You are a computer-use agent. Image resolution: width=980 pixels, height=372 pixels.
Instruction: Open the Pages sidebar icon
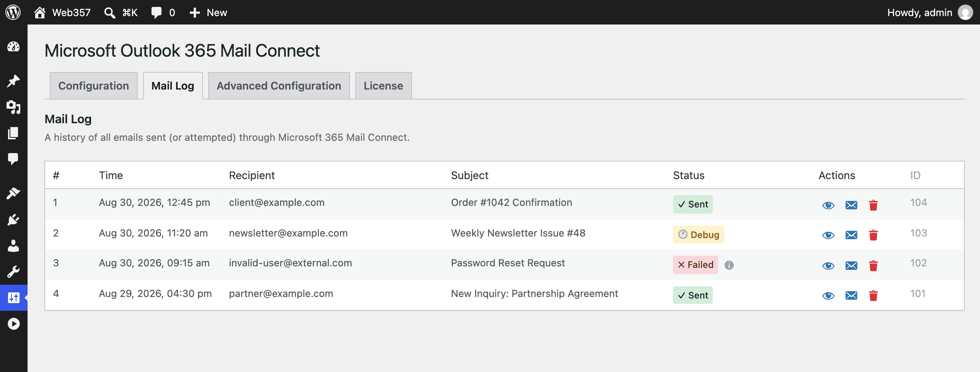[13, 133]
